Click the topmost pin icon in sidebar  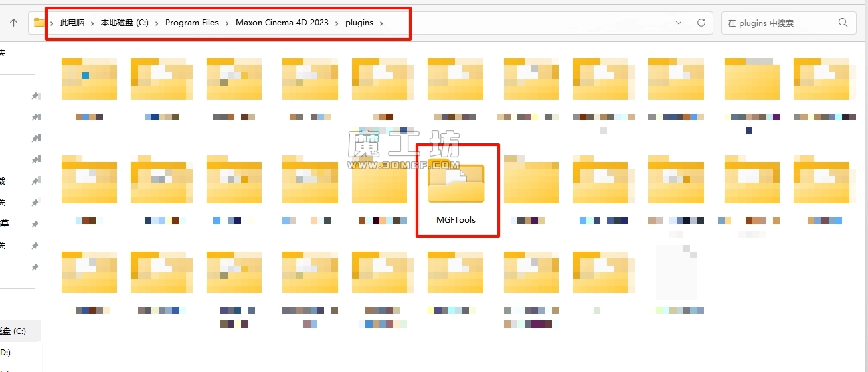tap(35, 96)
